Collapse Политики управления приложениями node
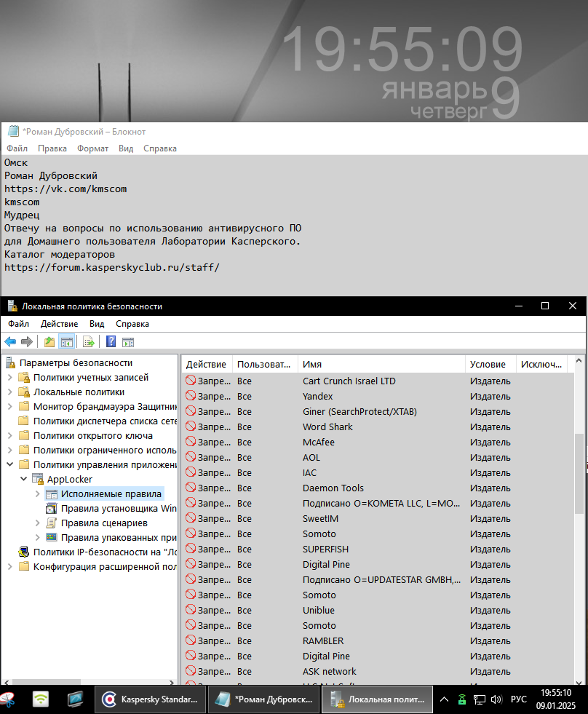 coord(10,464)
